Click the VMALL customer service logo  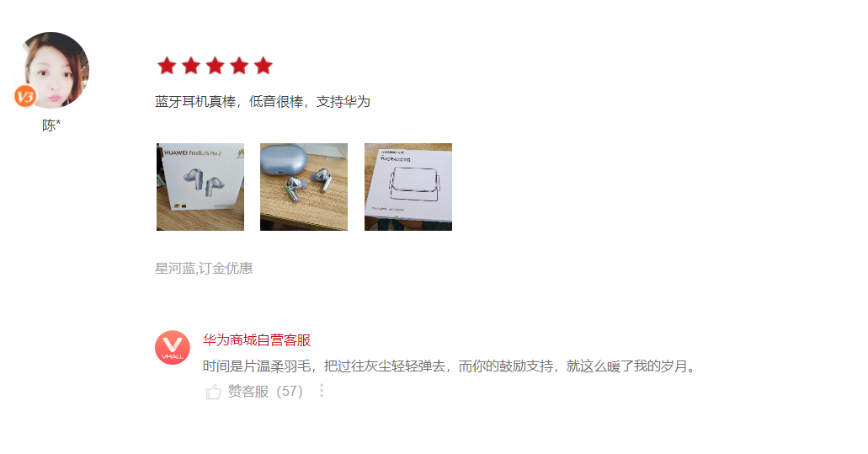(172, 348)
